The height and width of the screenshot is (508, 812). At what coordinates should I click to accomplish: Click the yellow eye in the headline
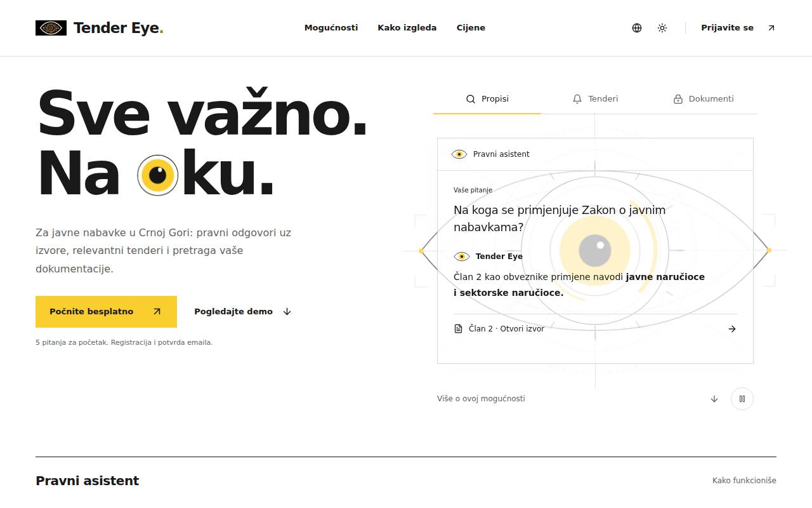(158, 175)
